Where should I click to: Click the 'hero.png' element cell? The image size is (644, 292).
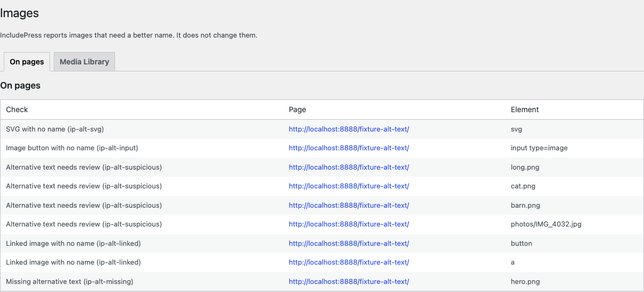pos(525,282)
